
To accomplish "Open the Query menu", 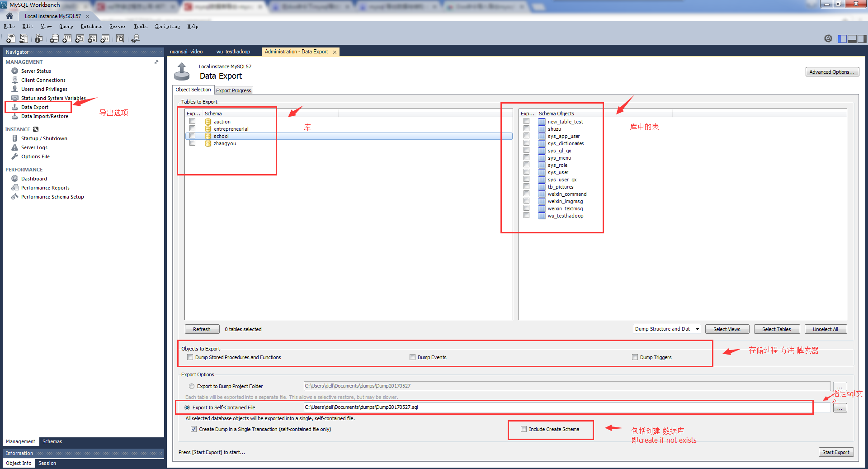I will pyautogui.click(x=66, y=27).
